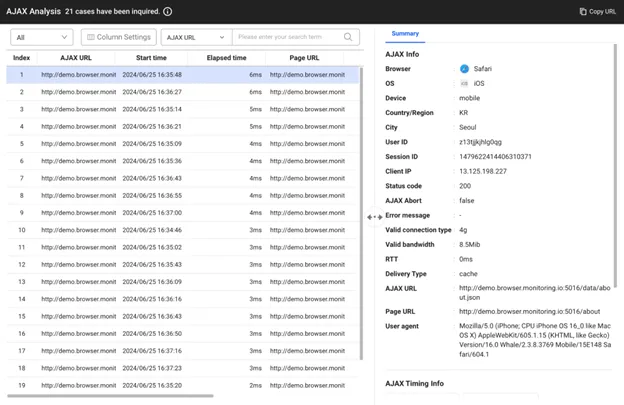Select row 12 started 16:35:43
Screen dimensions: 624x405
tap(182, 265)
